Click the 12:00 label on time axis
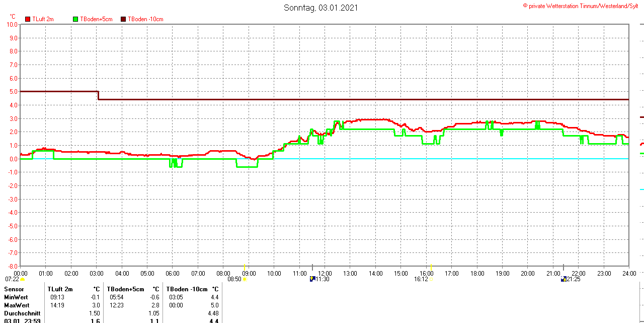Screen dimensions: 644x323 pyautogui.click(x=325, y=274)
